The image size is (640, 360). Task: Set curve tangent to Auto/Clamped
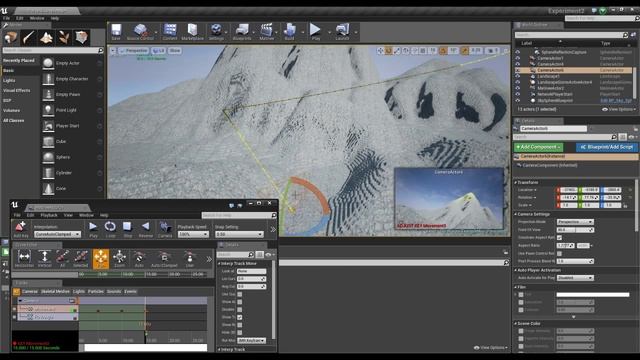[x=164, y=259]
